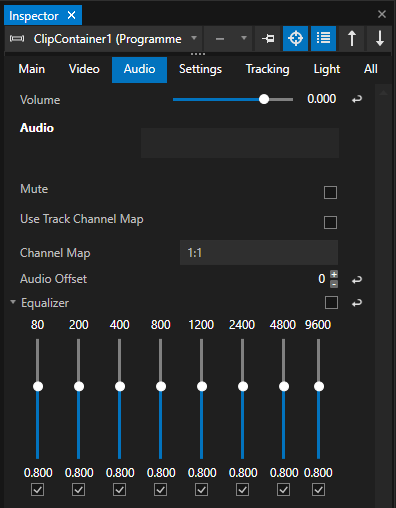
Task: Reset Audio Offset with the return arrow
Action: pyautogui.click(x=357, y=279)
